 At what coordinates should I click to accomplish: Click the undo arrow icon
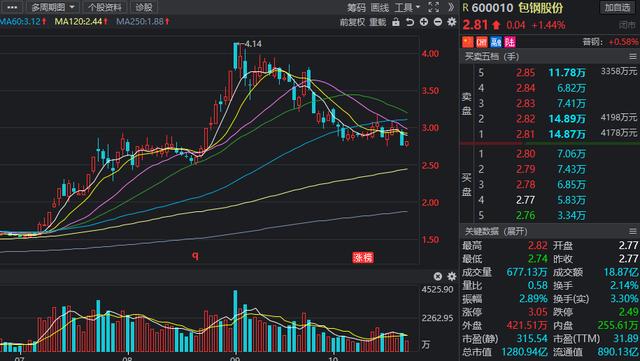[410, 22]
